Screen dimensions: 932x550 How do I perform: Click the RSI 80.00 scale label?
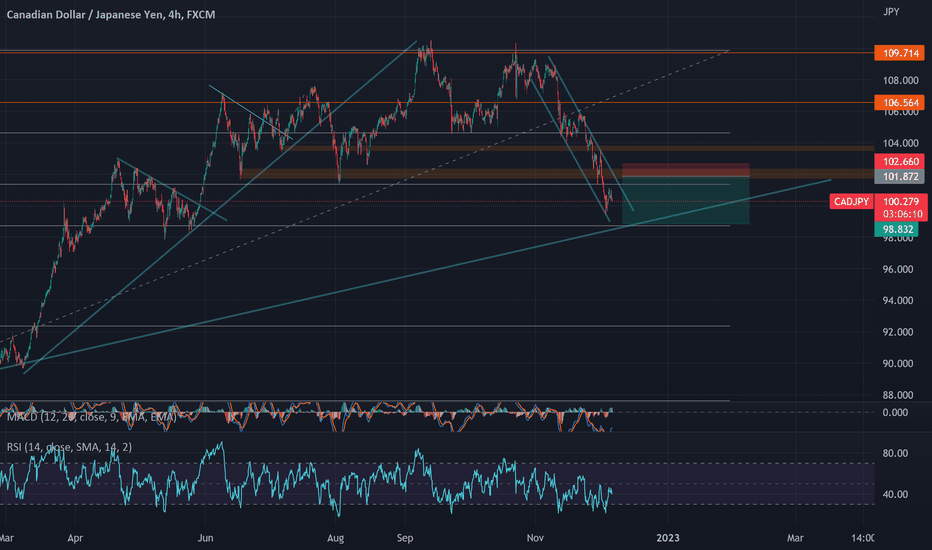point(895,453)
